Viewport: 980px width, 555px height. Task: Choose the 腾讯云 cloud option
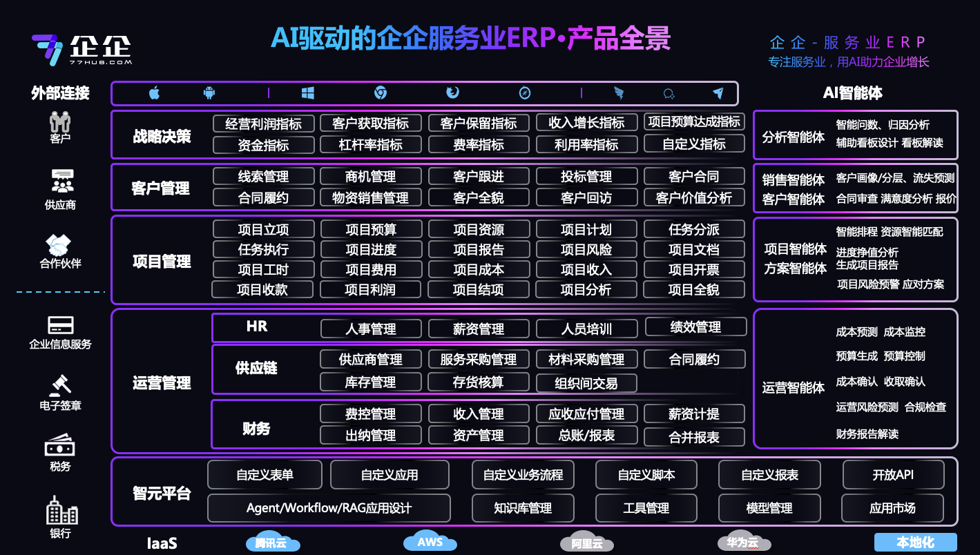271,543
